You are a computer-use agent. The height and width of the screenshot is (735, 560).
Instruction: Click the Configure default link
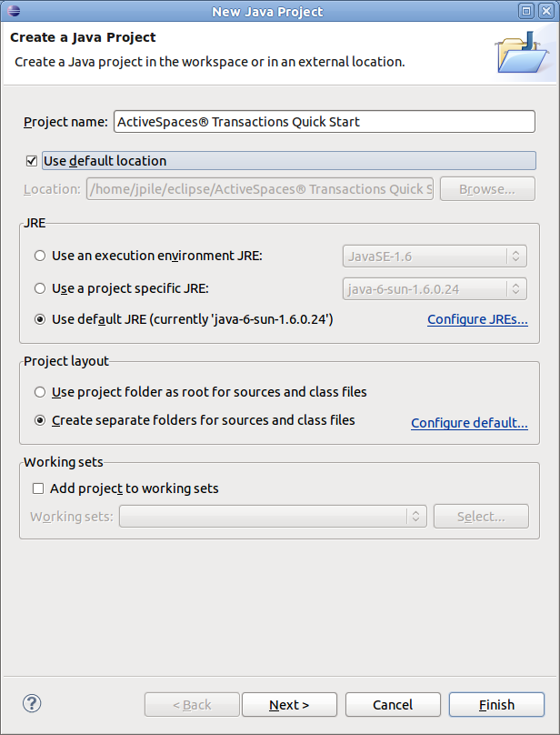coord(469,423)
